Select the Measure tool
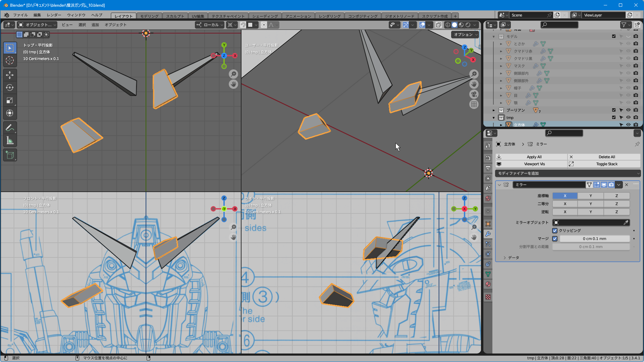 click(10, 141)
